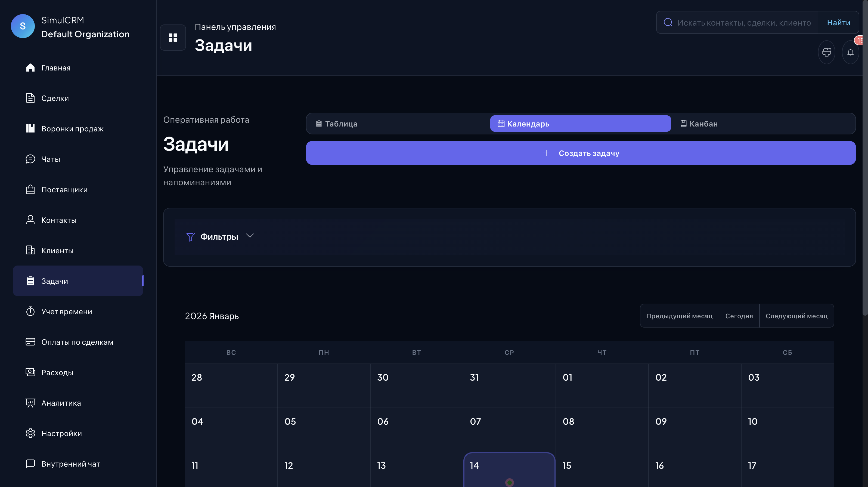Open Чаты menu item
Viewport: 868px width, 487px height.
(x=78, y=159)
